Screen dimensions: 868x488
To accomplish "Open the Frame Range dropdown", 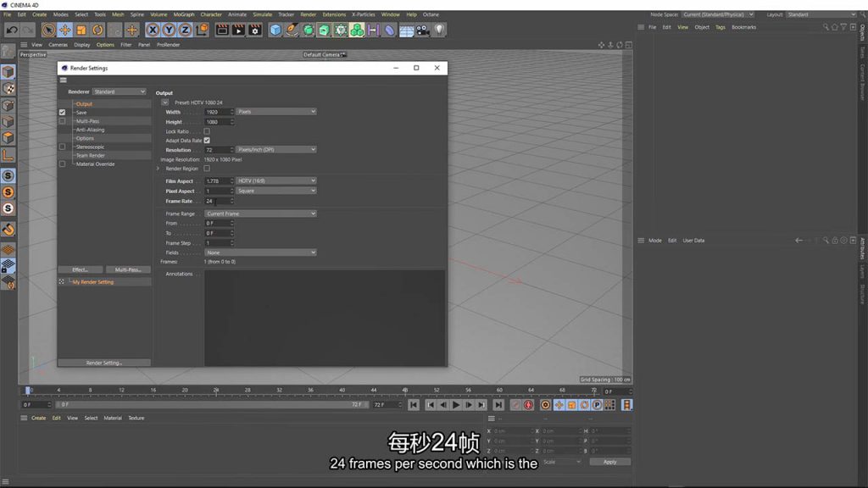I will 260,213.
